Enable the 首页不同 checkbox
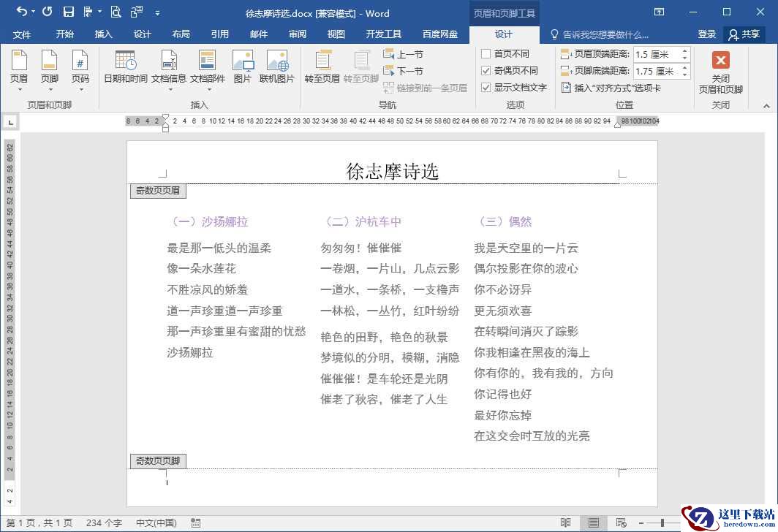Viewport: 778px width, 532px height. [x=486, y=53]
